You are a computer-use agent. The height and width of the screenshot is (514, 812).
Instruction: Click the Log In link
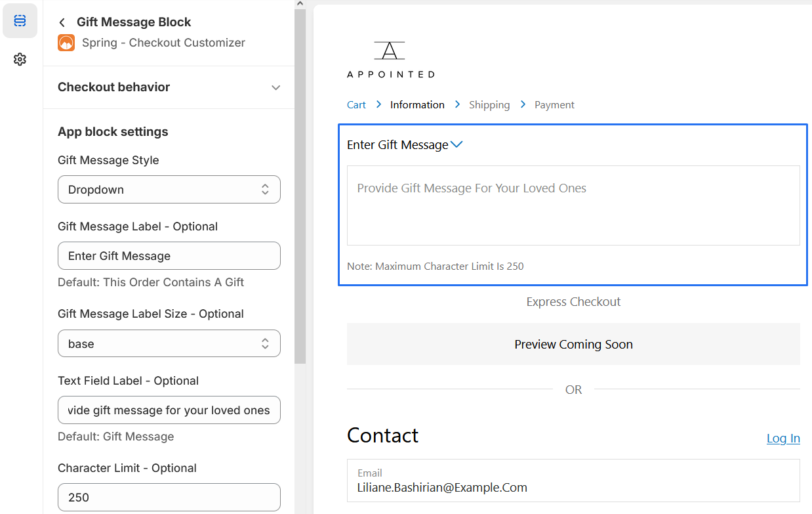tap(783, 439)
